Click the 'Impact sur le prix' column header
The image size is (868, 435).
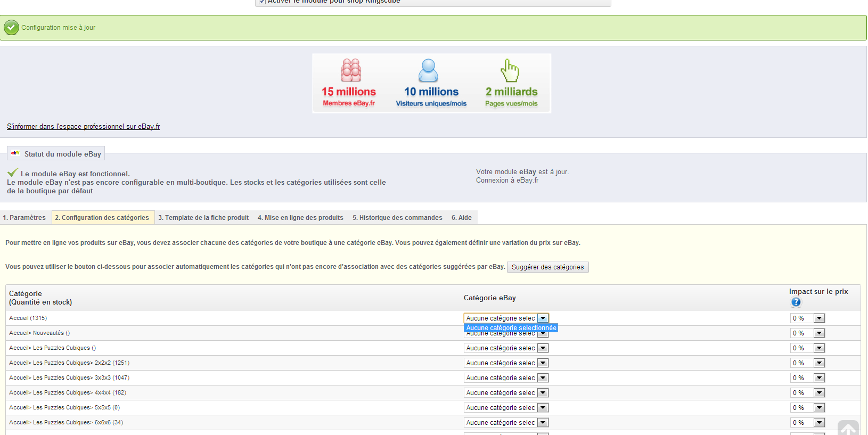818,292
